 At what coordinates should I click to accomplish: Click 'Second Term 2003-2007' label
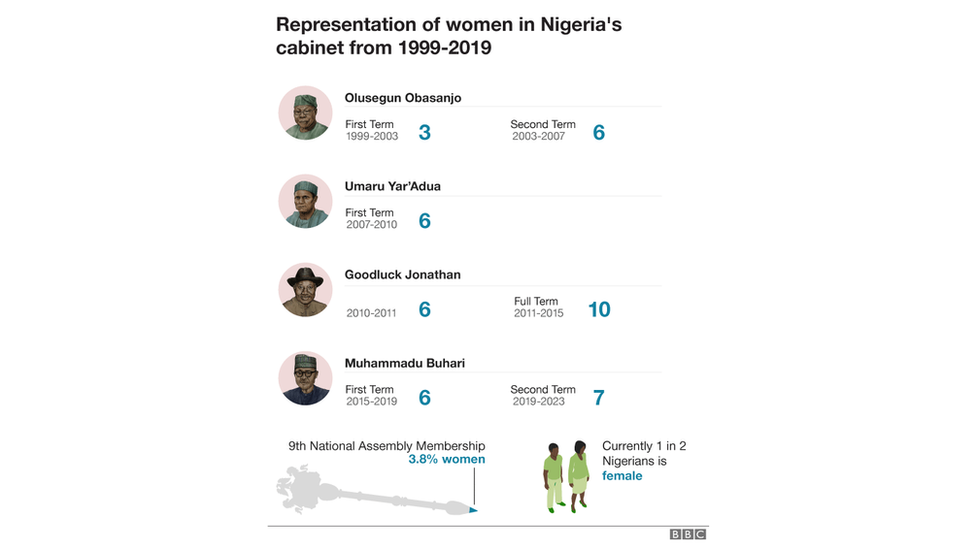point(543,130)
